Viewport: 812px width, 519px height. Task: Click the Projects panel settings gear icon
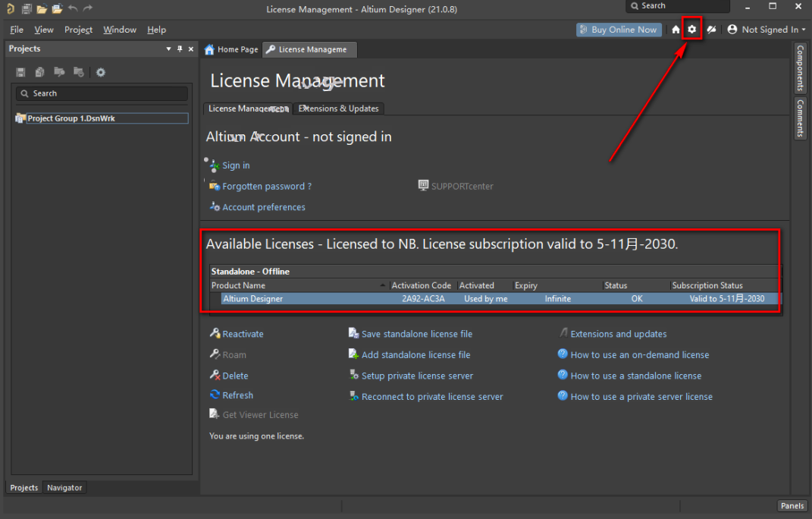click(100, 72)
